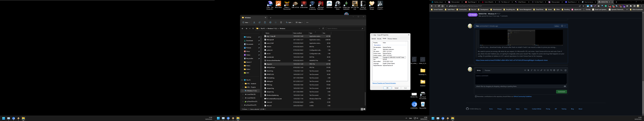Switch to Previous Versions tab in Properties
Viewport: 644px width, 121px height.
pos(392,39)
